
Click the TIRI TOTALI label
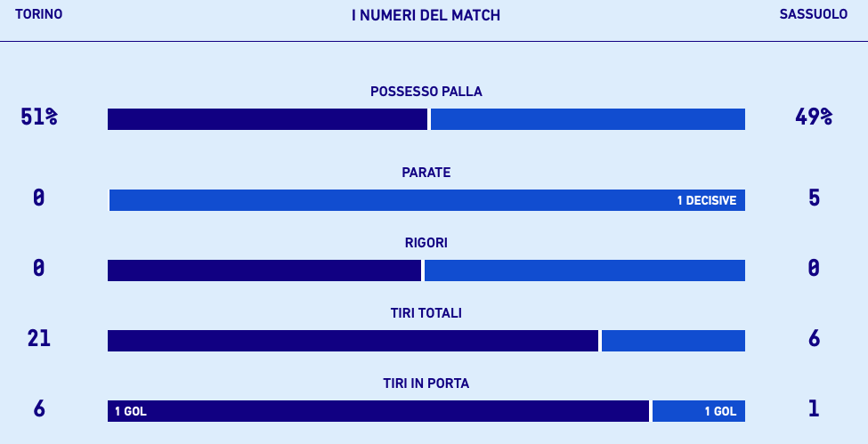click(x=426, y=313)
